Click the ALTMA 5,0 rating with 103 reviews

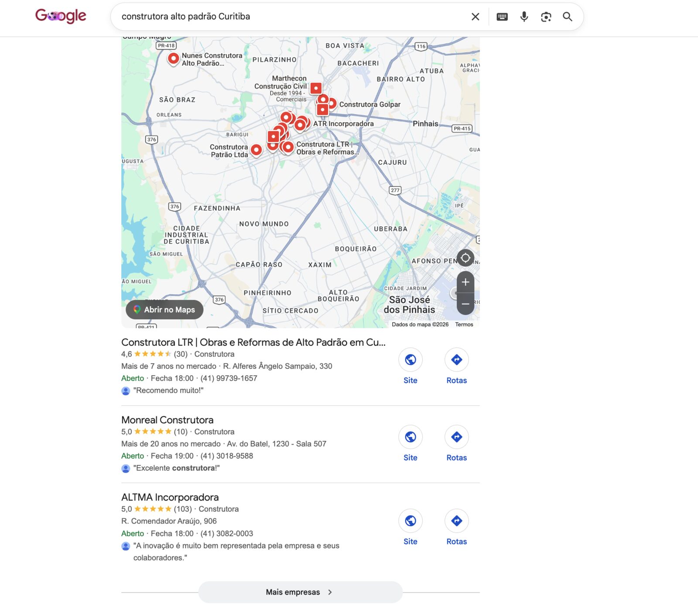pos(157,509)
